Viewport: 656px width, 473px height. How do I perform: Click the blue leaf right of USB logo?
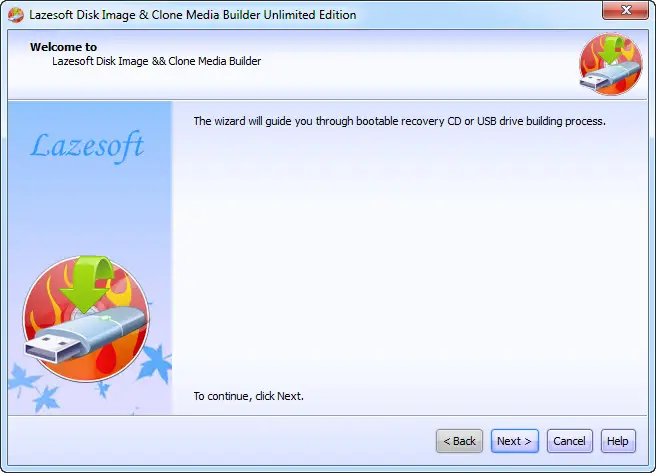point(156,361)
